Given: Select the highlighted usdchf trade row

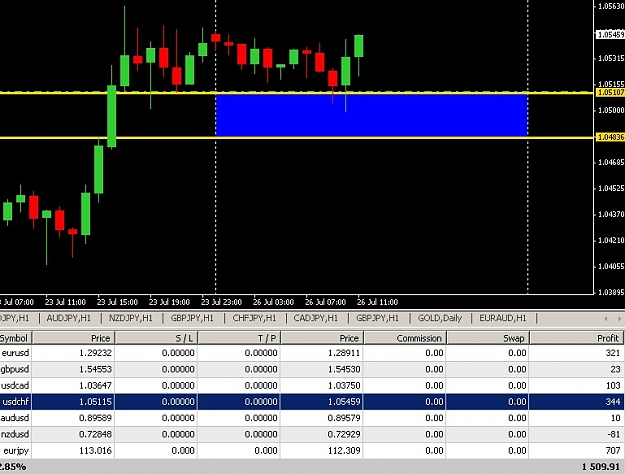Looking at the screenshot, I should point(312,401).
